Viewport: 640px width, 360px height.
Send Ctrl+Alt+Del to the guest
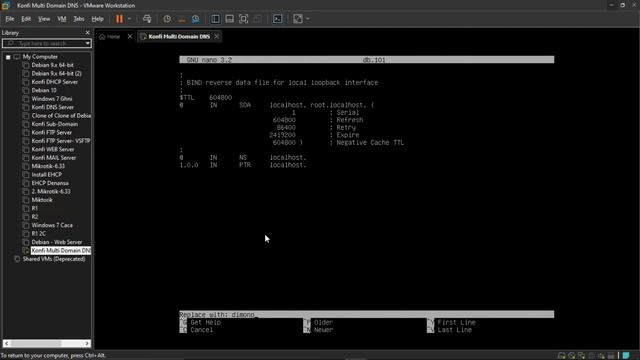(147, 19)
